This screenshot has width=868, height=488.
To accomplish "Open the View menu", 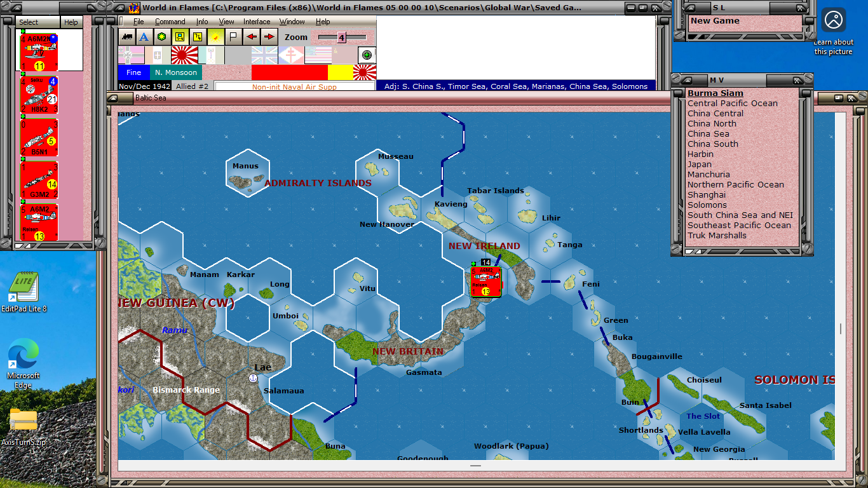I will click(226, 22).
